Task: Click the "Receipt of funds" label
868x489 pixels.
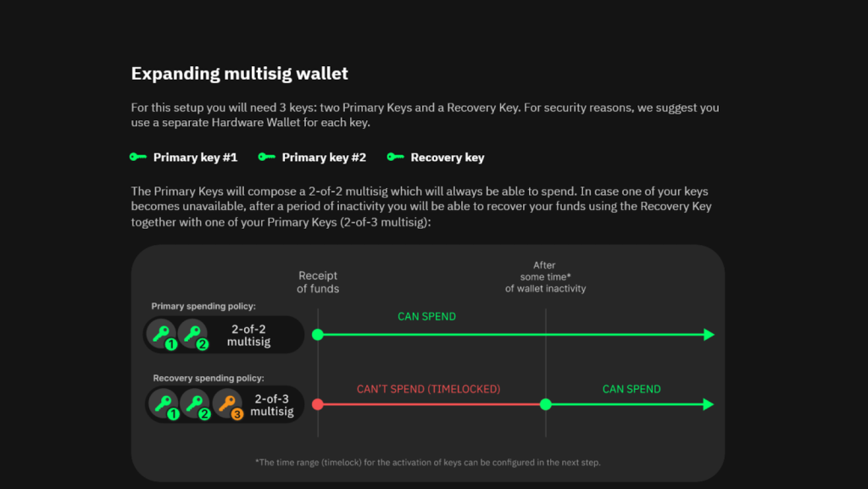Action: click(x=318, y=282)
